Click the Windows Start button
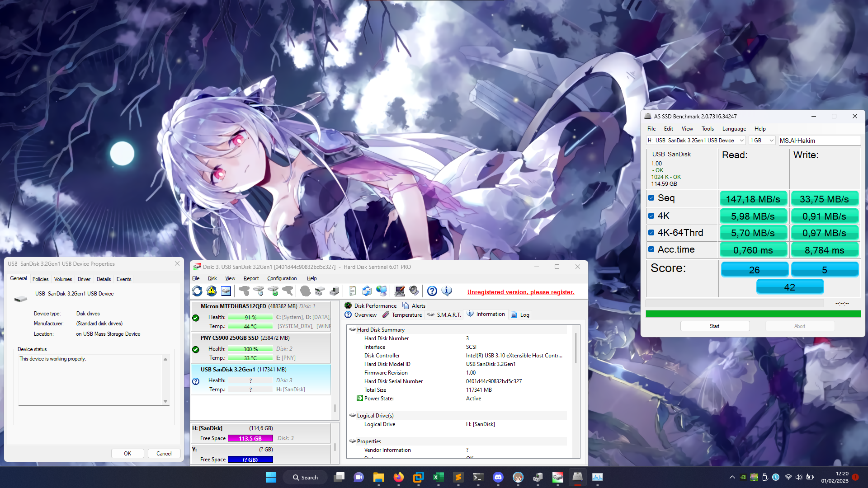 [271, 477]
